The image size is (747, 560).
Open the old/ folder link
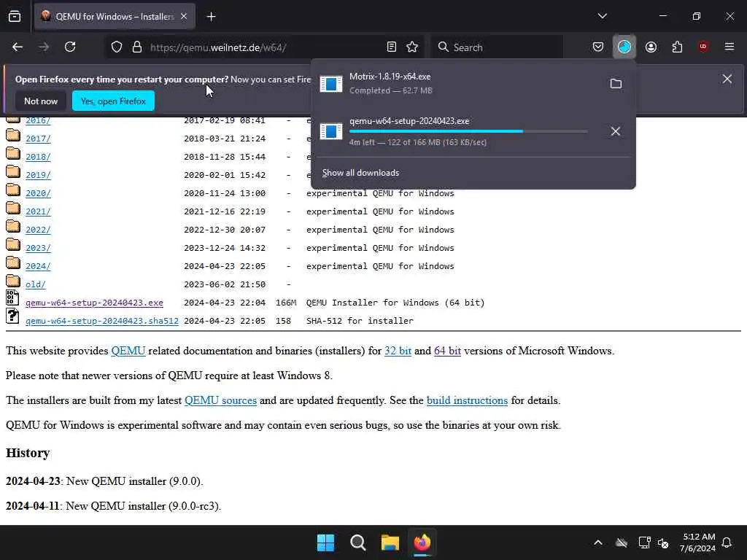click(x=36, y=284)
